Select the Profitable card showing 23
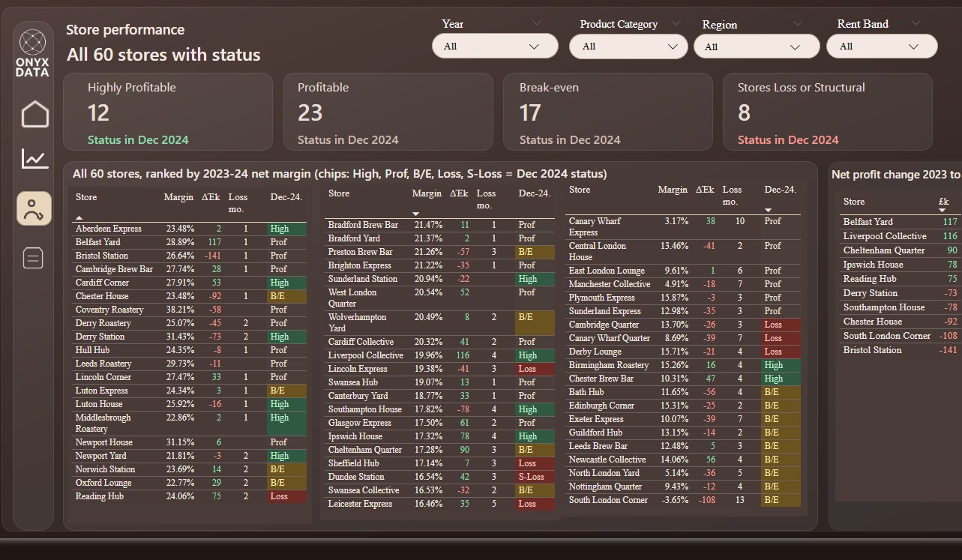This screenshot has width=962, height=560. pyautogui.click(x=388, y=112)
